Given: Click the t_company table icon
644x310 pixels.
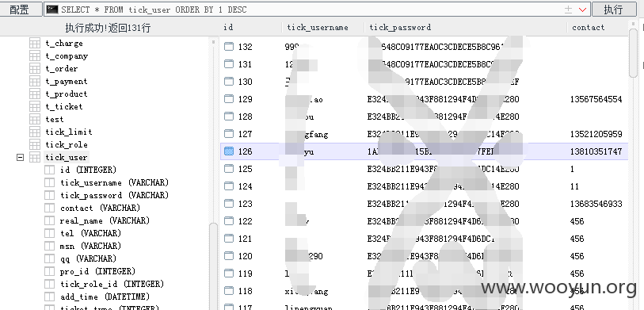Looking at the screenshot, I should tap(35, 56).
